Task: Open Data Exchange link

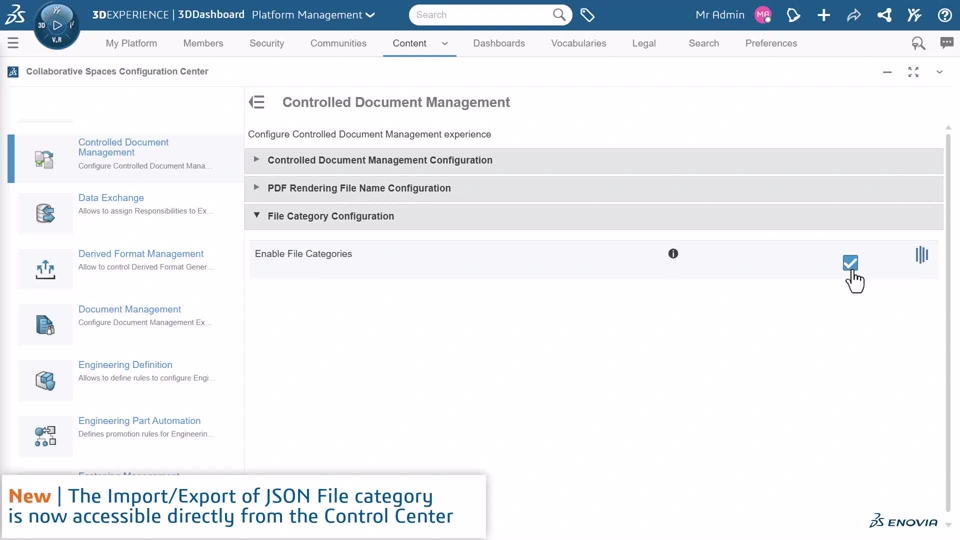Action: point(111,198)
